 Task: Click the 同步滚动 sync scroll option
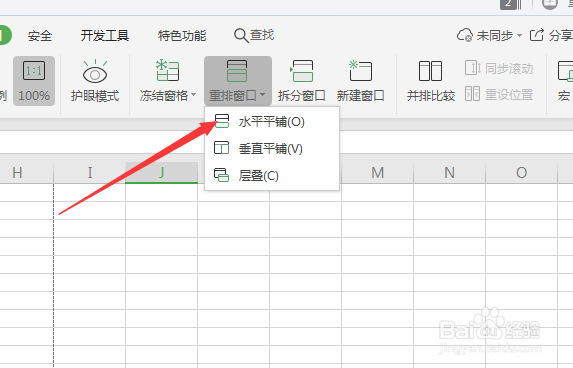pyautogui.click(x=499, y=68)
